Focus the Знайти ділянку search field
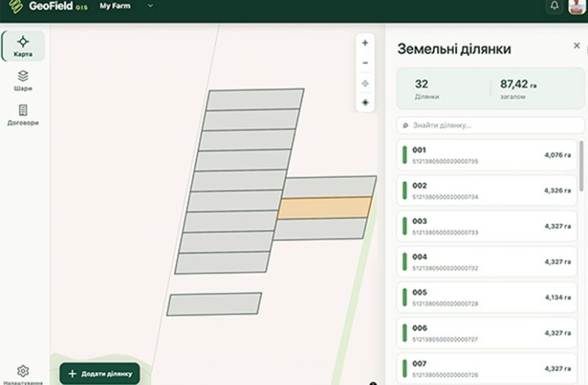Screen dimensions: 588x385 pyautogui.click(x=490, y=125)
